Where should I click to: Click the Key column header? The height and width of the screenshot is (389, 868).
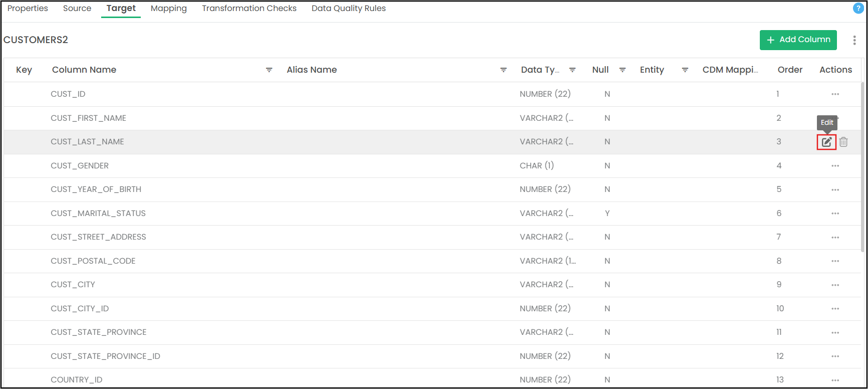click(x=24, y=70)
